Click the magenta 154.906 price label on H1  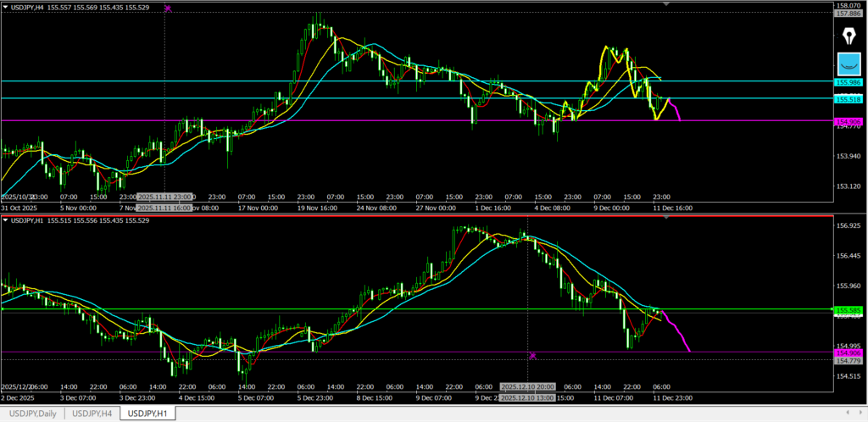point(849,352)
